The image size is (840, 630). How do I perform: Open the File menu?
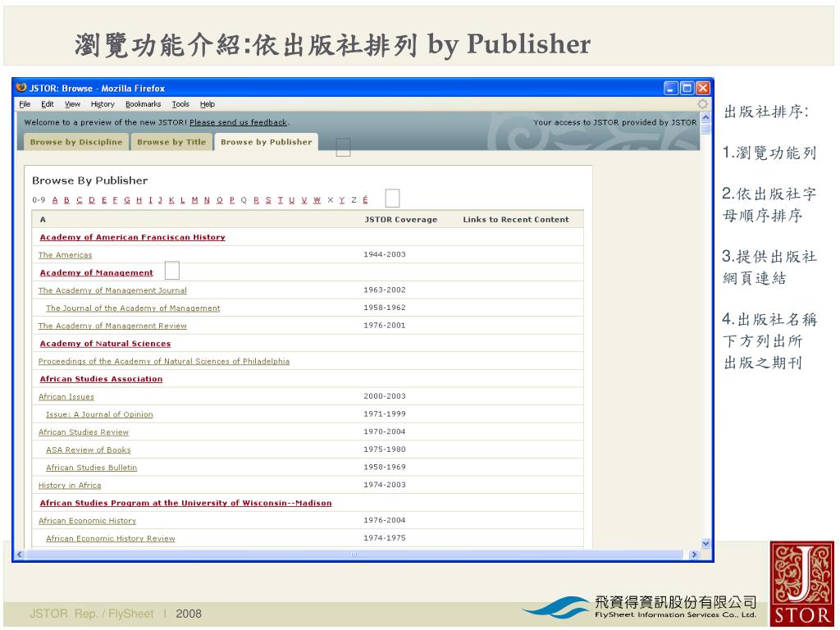tap(25, 104)
